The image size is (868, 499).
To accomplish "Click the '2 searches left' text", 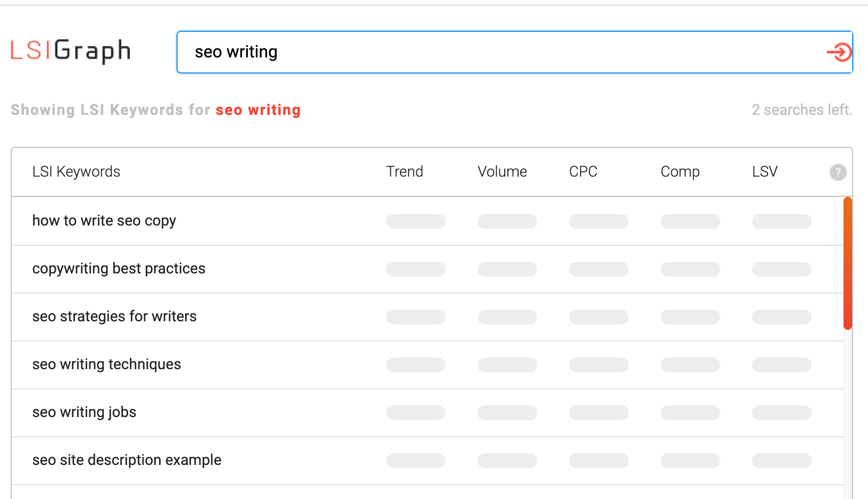I will [802, 110].
